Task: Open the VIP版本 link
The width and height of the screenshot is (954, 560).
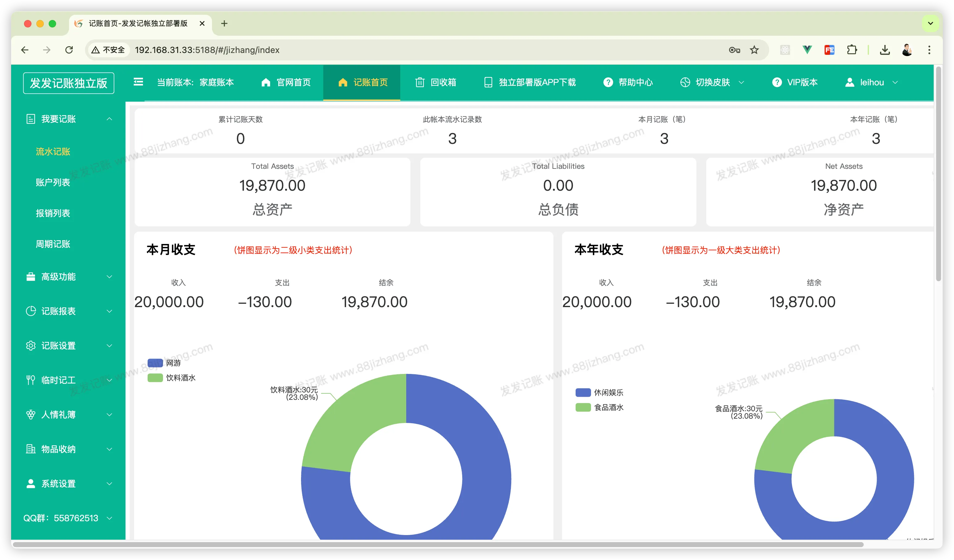Action: tap(795, 83)
